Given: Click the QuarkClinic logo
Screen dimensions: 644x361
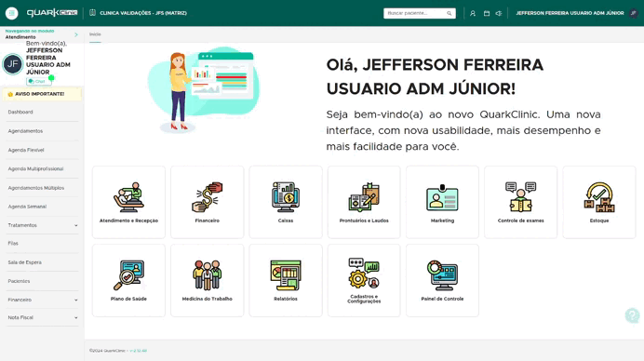Looking at the screenshot, I should point(52,13).
